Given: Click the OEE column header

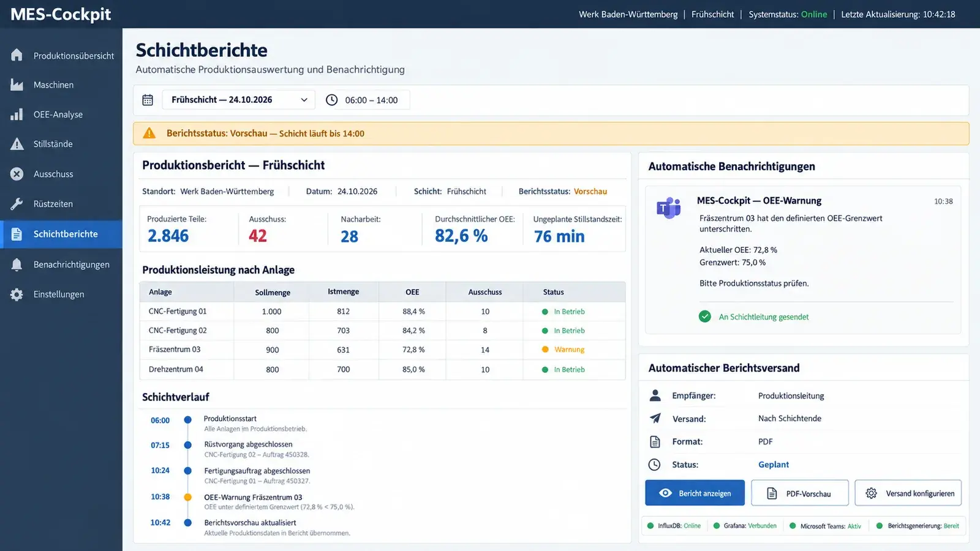Looking at the screenshot, I should pyautogui.click(x=412, y=292).
